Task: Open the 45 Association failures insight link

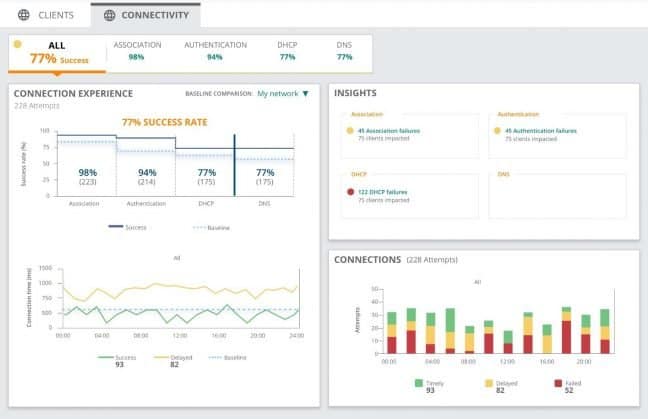Action: click(388, 131)
